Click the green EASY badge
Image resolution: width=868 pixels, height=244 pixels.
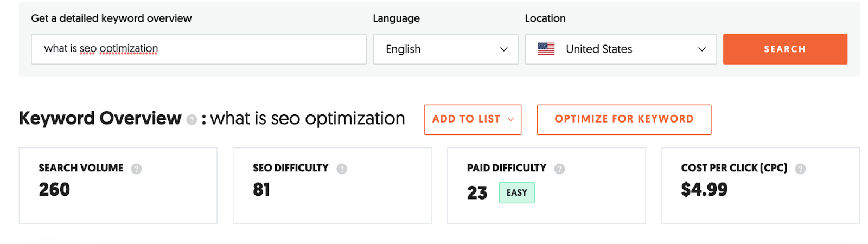[x=516, y=192]
